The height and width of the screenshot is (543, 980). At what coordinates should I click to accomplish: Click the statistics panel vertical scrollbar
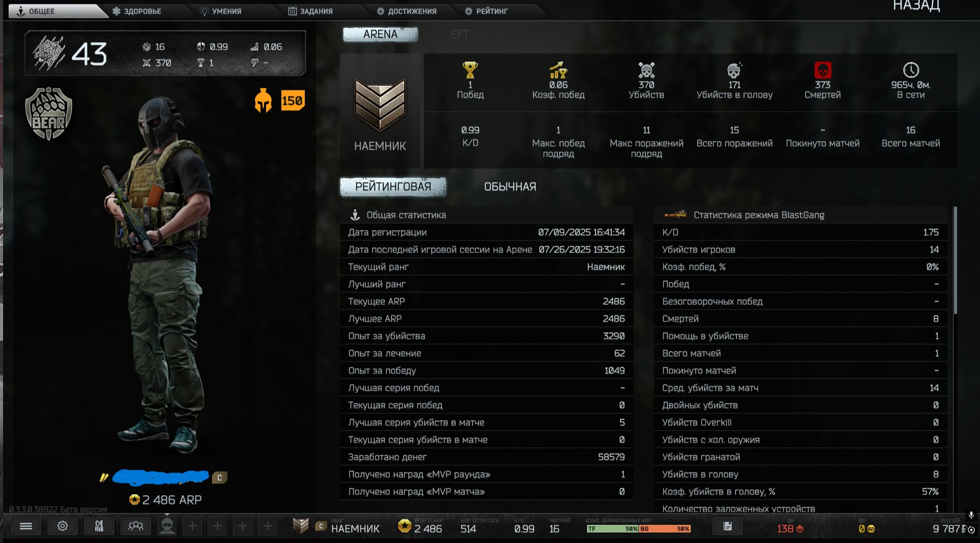point(955,260)
